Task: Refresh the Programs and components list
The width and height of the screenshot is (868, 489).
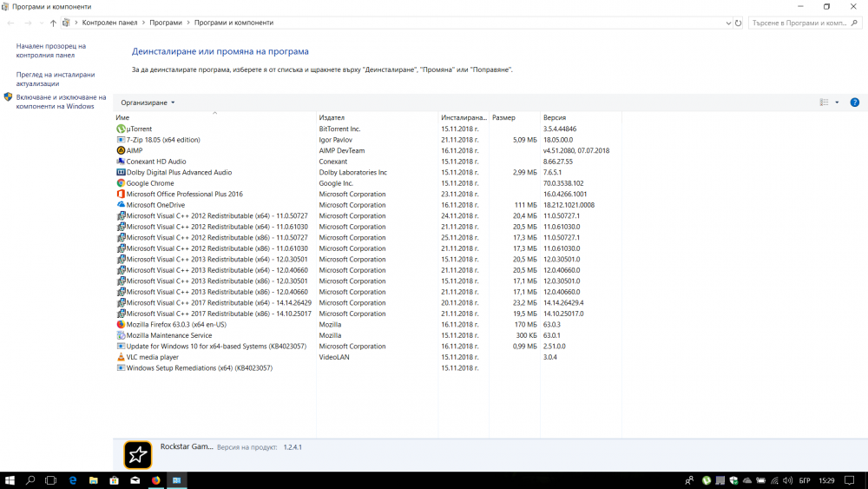Action: (x=738, y=23)
